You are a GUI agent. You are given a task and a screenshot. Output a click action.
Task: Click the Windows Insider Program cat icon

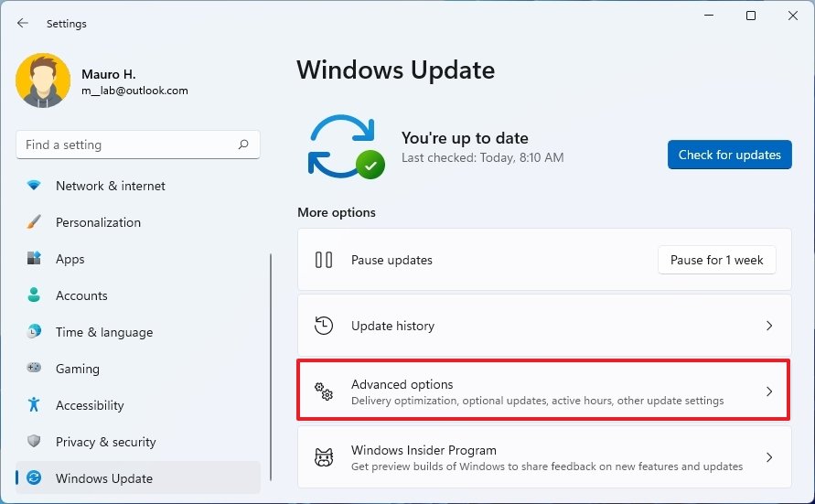[x=324, y=457]
